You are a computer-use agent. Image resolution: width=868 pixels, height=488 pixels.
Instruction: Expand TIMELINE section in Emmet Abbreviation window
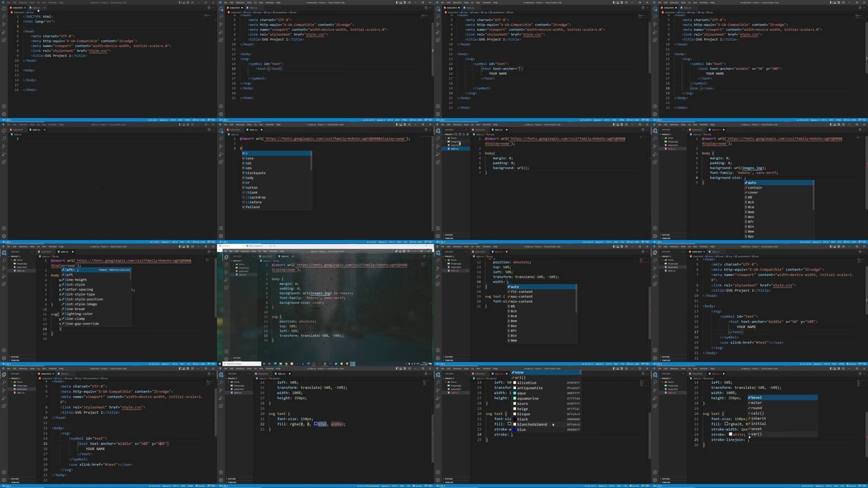pos(23,360)
